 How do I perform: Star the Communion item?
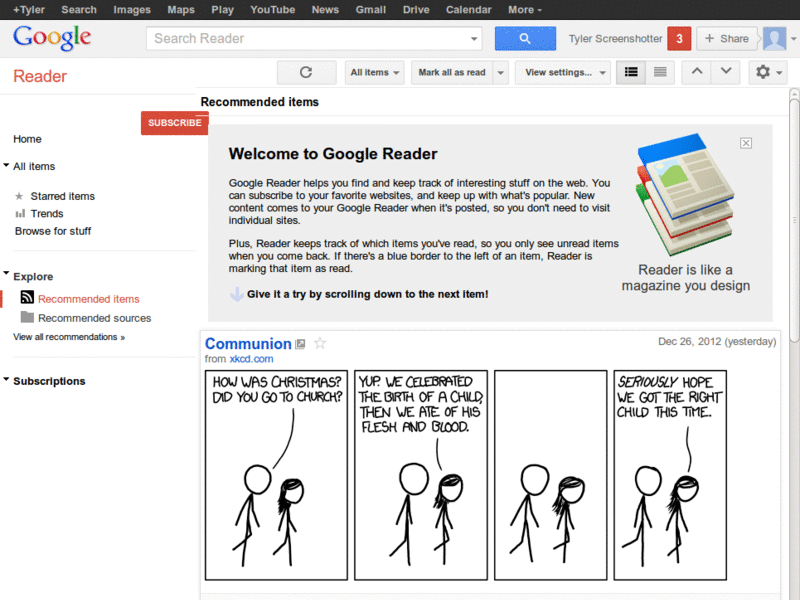320,343
